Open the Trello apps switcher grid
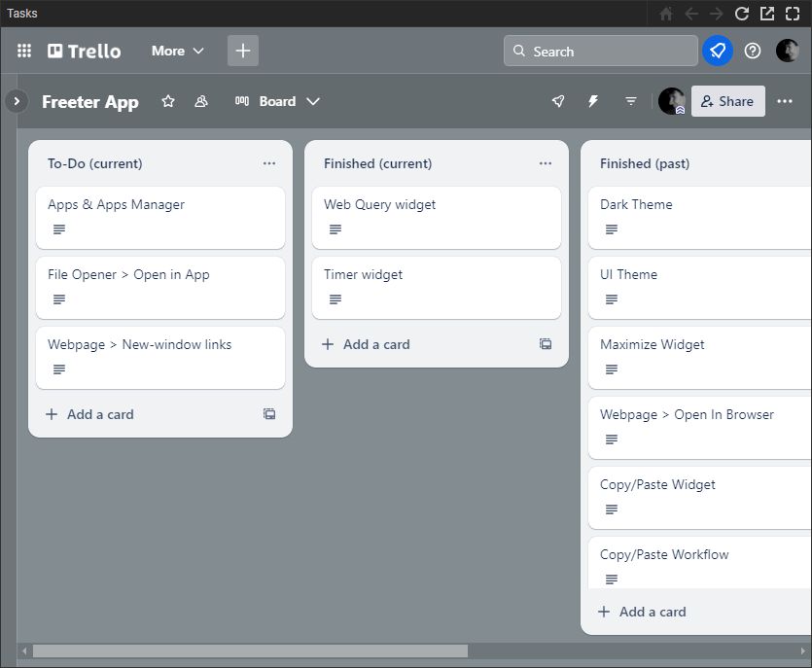Image resolution: width=812 pixels, height=668 pixels. pyautogui.click(x=23, y=51)
